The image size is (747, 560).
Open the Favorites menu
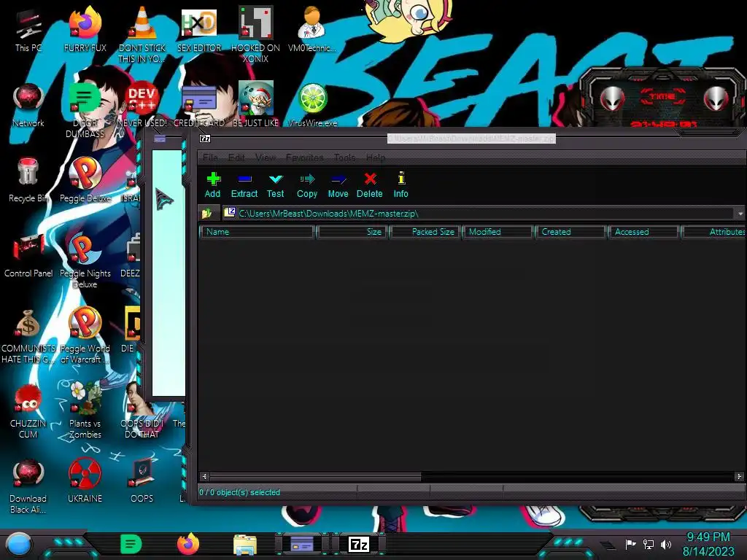304,157
